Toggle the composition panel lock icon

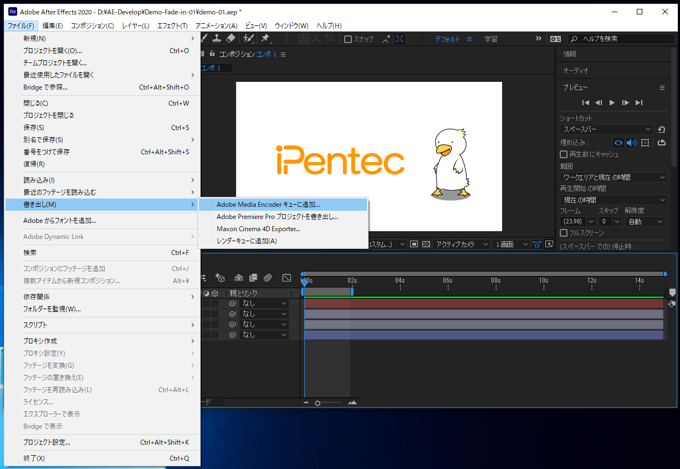coord(212,54)
